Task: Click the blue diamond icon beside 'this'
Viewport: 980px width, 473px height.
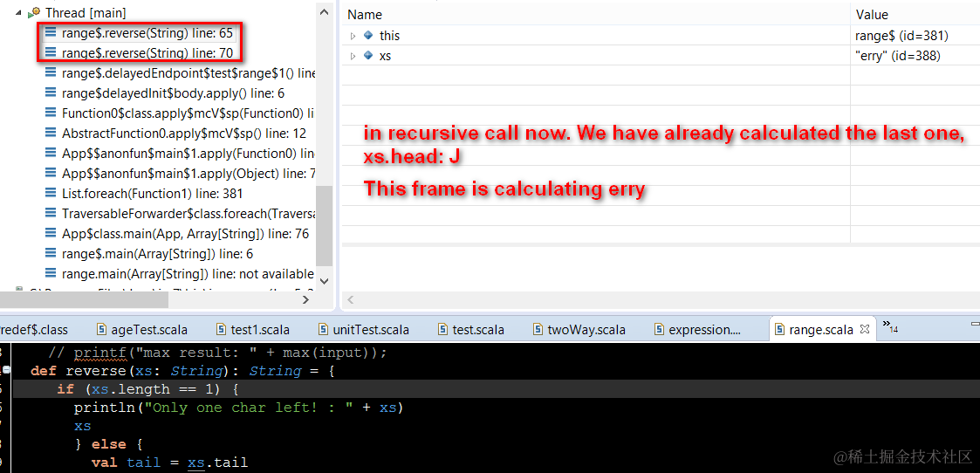Action: tap(368, 36)
